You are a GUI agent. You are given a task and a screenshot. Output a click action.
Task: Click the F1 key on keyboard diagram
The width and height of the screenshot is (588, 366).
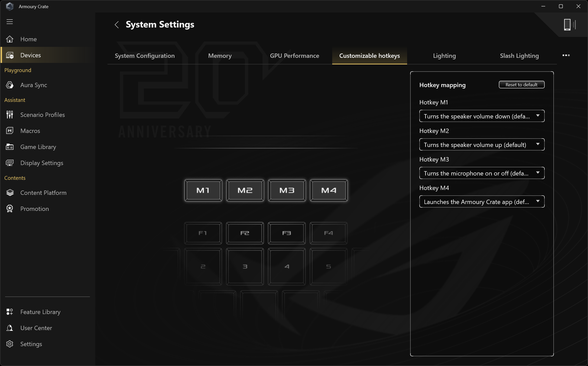203,233
